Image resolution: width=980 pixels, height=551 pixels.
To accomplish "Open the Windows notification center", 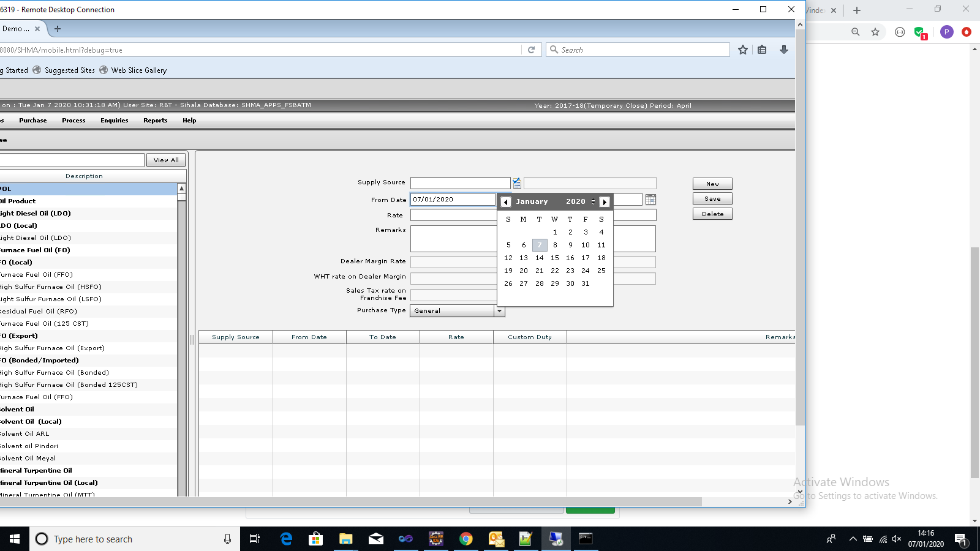I will pos(960,539).
